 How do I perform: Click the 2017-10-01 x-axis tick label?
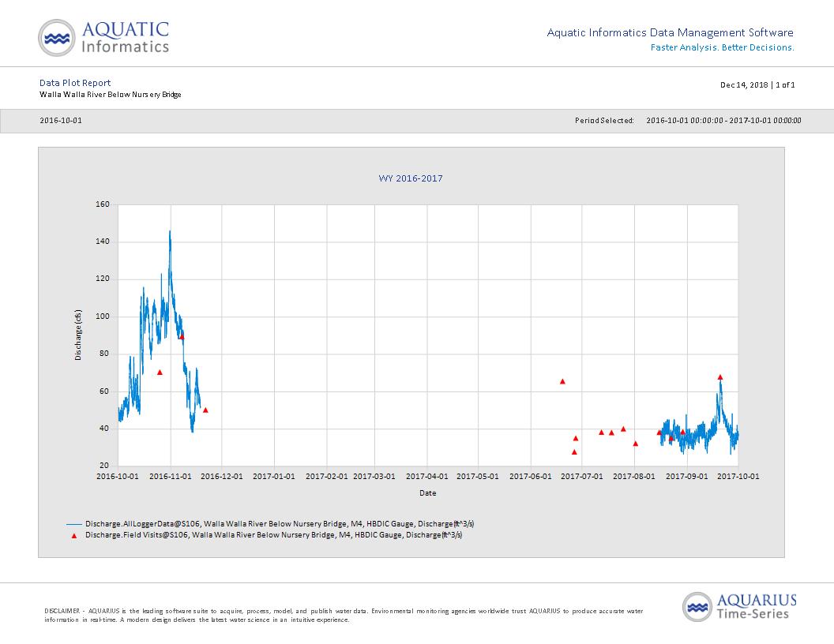click(x=738, y=477)
